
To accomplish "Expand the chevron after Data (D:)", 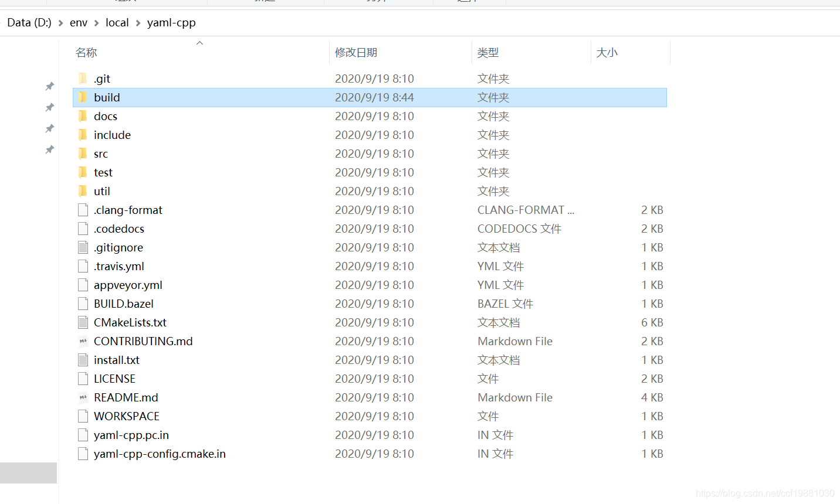I will [60, 22].
